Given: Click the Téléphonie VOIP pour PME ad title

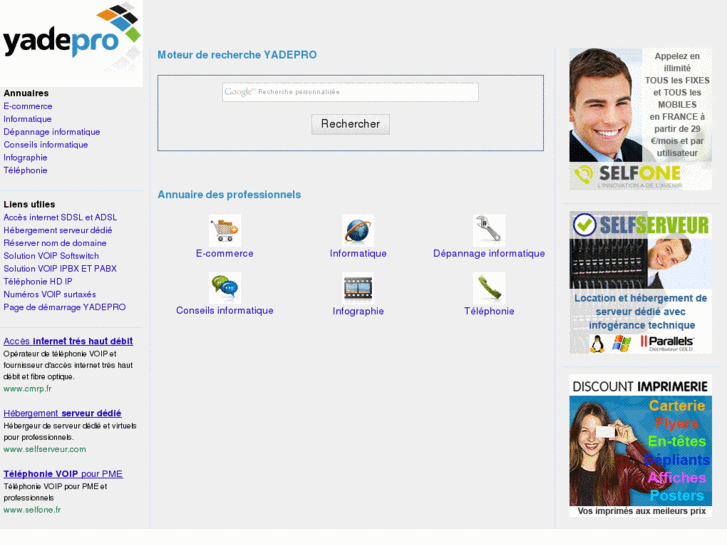Looking at the screenshot, I should (63, 474).
